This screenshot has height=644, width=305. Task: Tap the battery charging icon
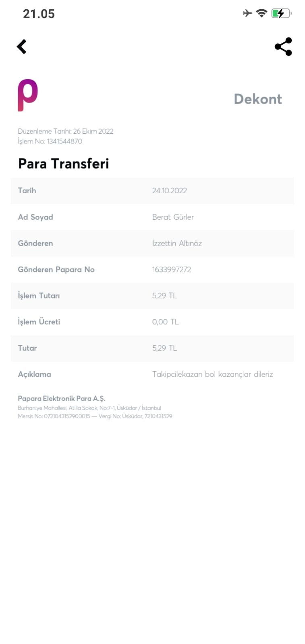[281, 13]
